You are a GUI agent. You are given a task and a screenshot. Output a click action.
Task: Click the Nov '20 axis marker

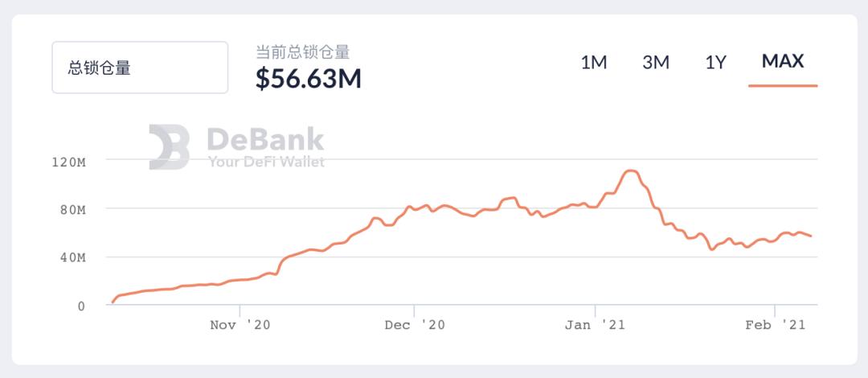pyautogui.click(x=240, y=325)
